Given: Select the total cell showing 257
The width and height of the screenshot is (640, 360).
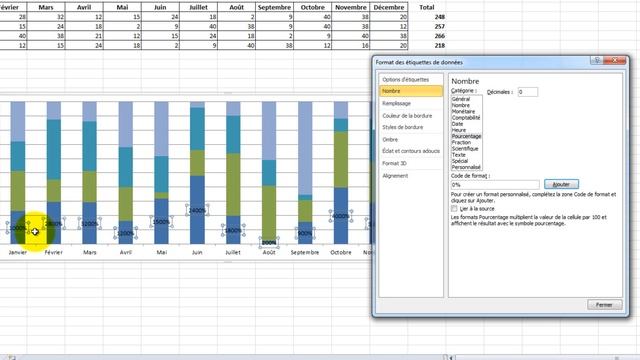Looking at the screenshot, I should click(427, 26).
